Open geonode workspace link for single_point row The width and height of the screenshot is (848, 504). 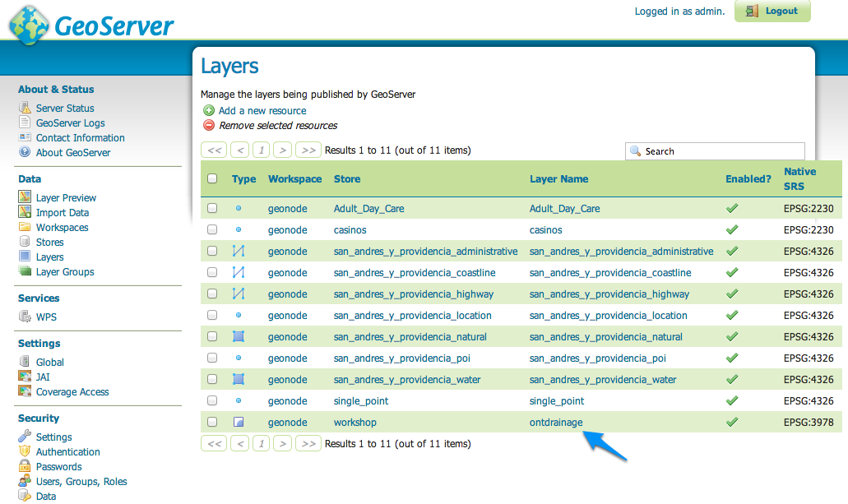[288, 401]
